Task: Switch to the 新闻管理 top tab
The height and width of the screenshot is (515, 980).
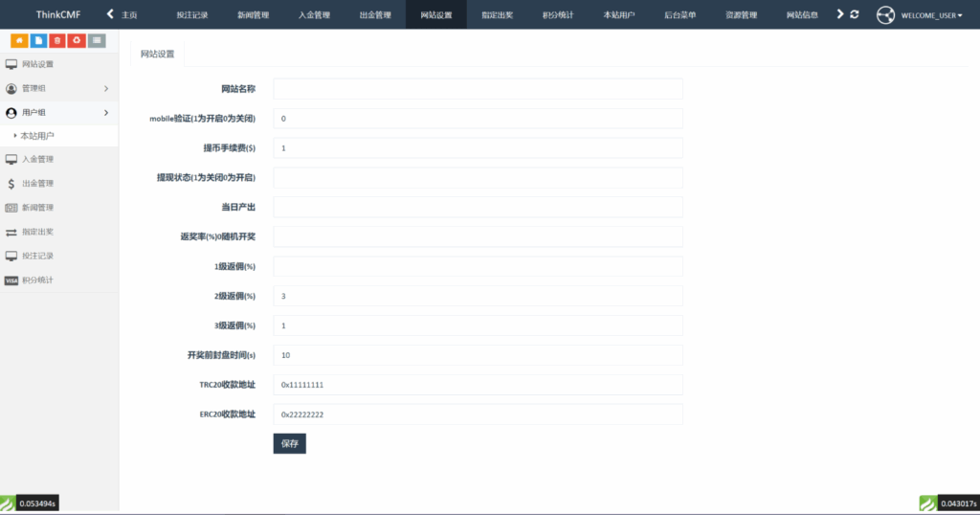Action: coord(253,15)
